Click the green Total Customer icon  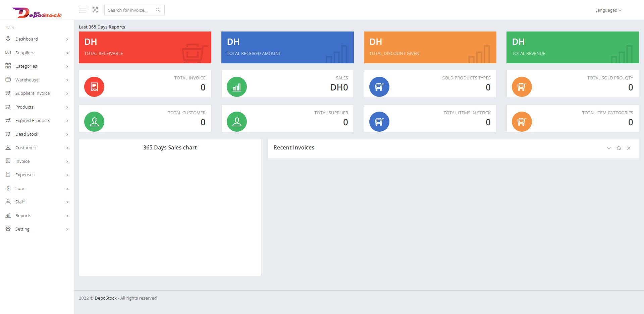pos(94,122)
